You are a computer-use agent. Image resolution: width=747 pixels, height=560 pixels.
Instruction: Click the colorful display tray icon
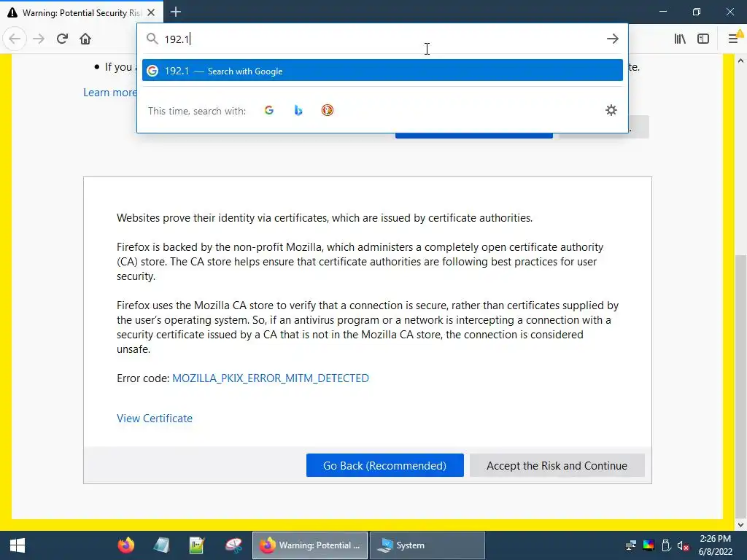tap(649, 545)
